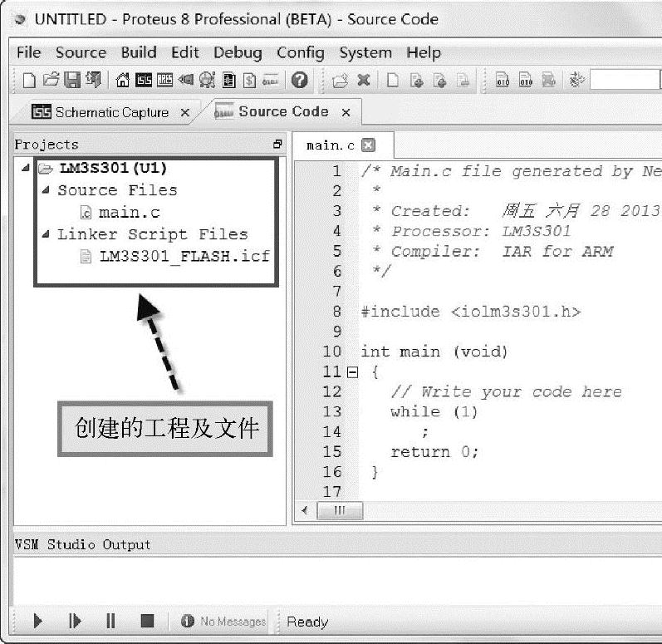662x644 pixels.
Task: Open the Design Explorer gear-shaped icon
Action: click(x=208, y=80)
